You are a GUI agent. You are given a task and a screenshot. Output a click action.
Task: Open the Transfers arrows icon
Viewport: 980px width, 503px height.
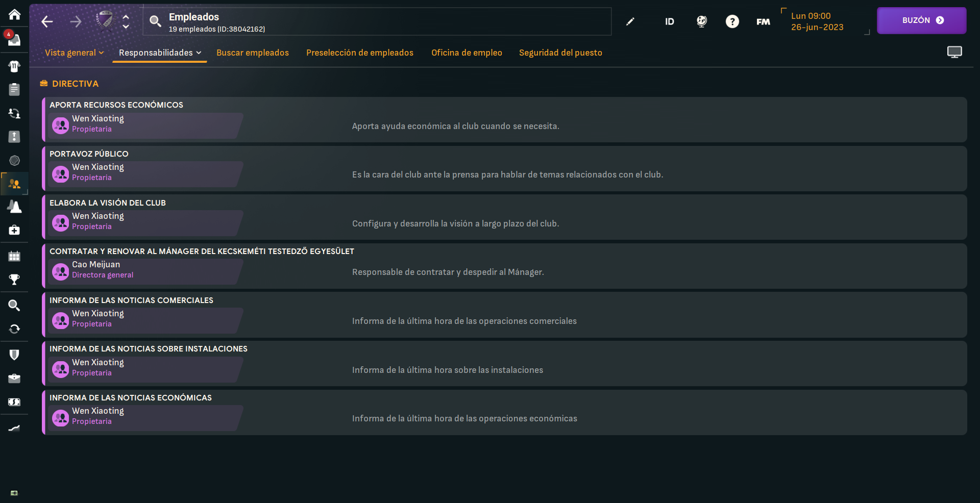click(14, 329)
